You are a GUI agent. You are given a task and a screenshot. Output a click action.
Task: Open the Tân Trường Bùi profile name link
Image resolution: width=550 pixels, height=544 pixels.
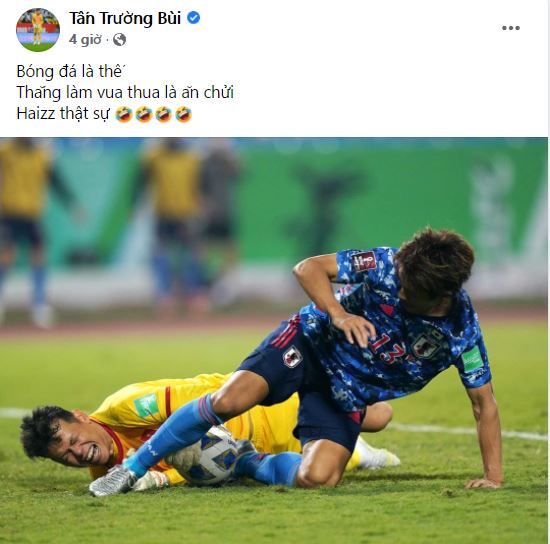coord(125,18)
